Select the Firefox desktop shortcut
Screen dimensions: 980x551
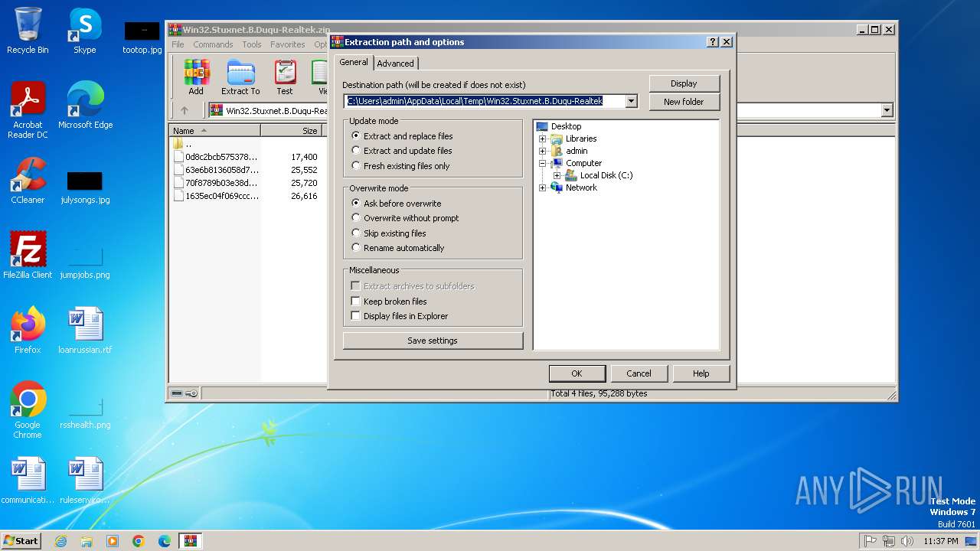pyautogui.click(x=28, y=330)
